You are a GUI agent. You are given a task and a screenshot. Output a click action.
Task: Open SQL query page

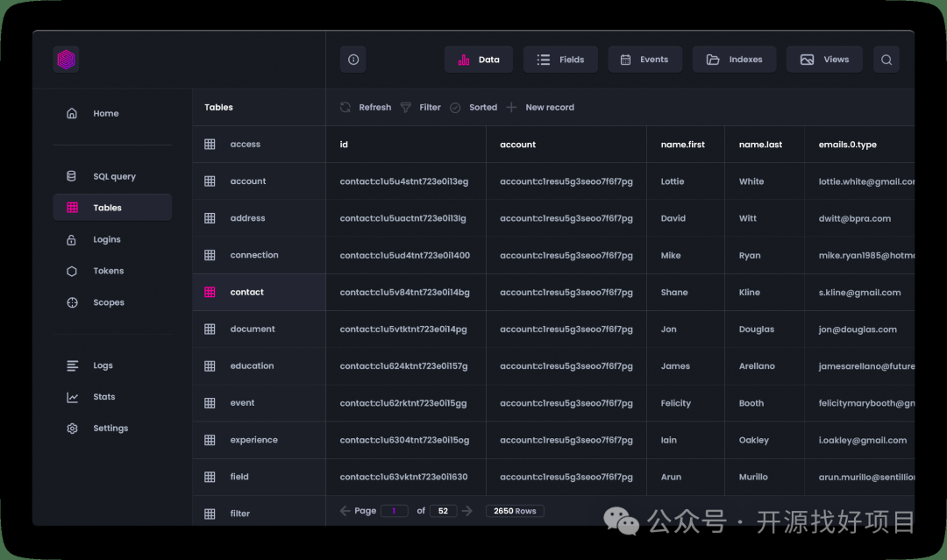[114, 176]
